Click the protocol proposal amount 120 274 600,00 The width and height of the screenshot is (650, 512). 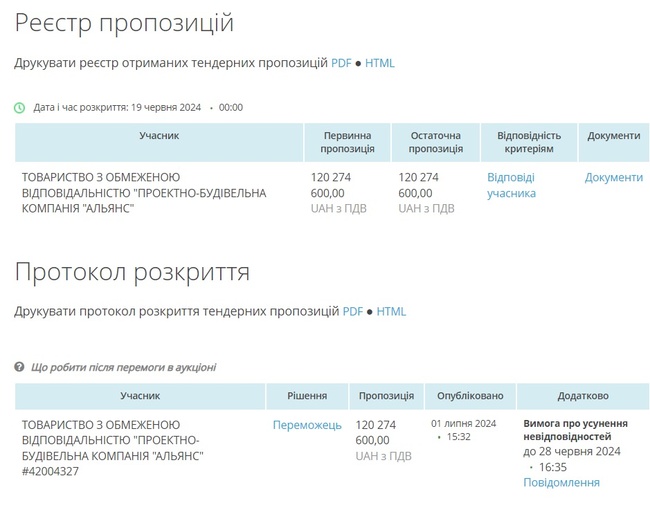coord(376,432)
